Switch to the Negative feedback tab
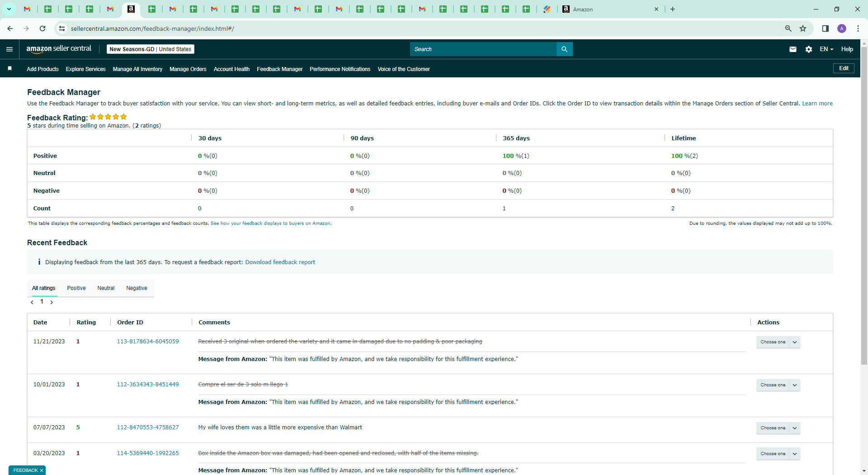Viewport: 868px width, 475px height. coord(137,288)
